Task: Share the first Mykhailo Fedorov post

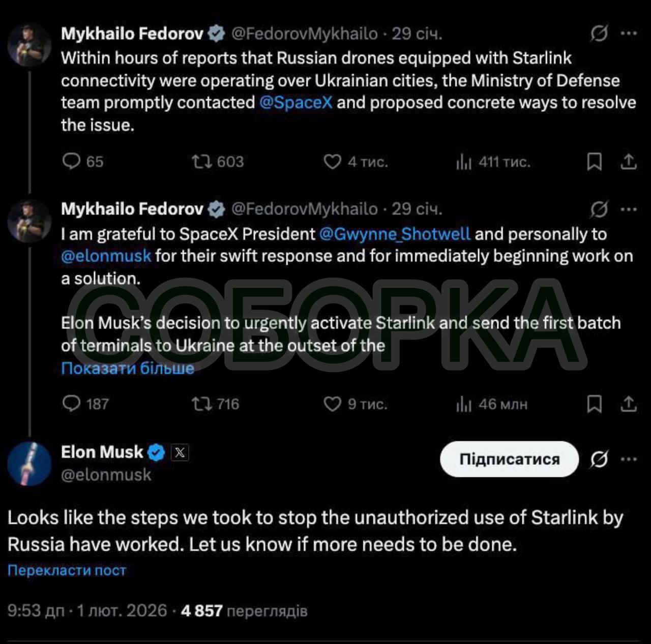Action: point(629,162)
